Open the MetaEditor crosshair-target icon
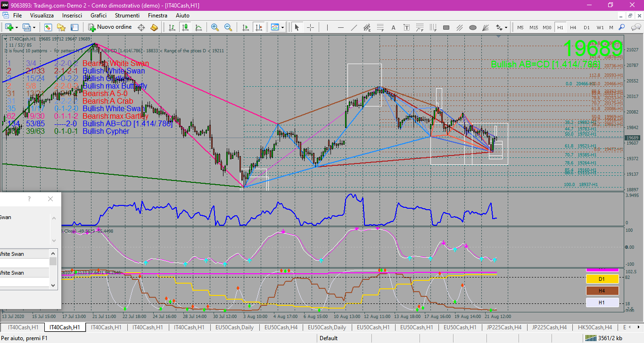Screen dimensions: 644x343 coord(141,27)
